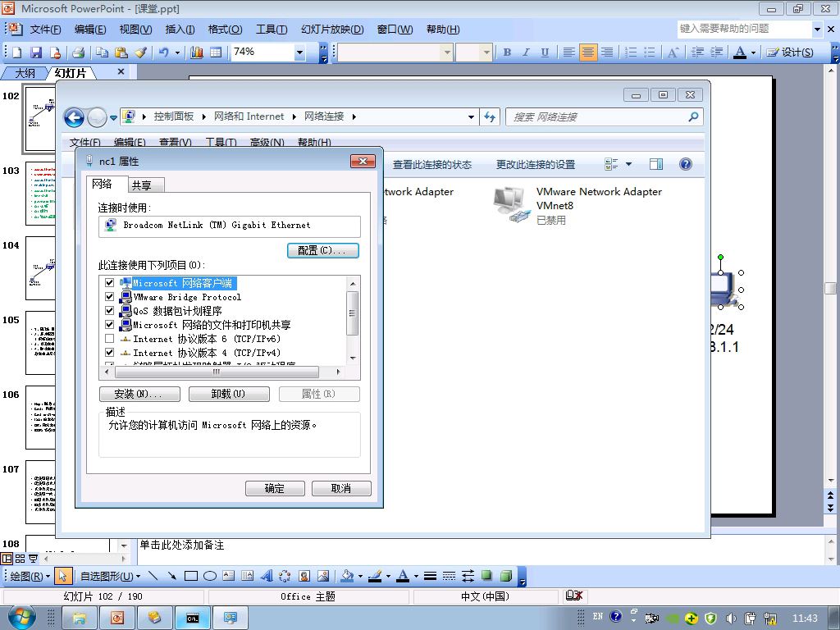The width and height of the screenshot is (840, 630).
Task: Cancel the dialog with 取消
Action: (341, 488)
